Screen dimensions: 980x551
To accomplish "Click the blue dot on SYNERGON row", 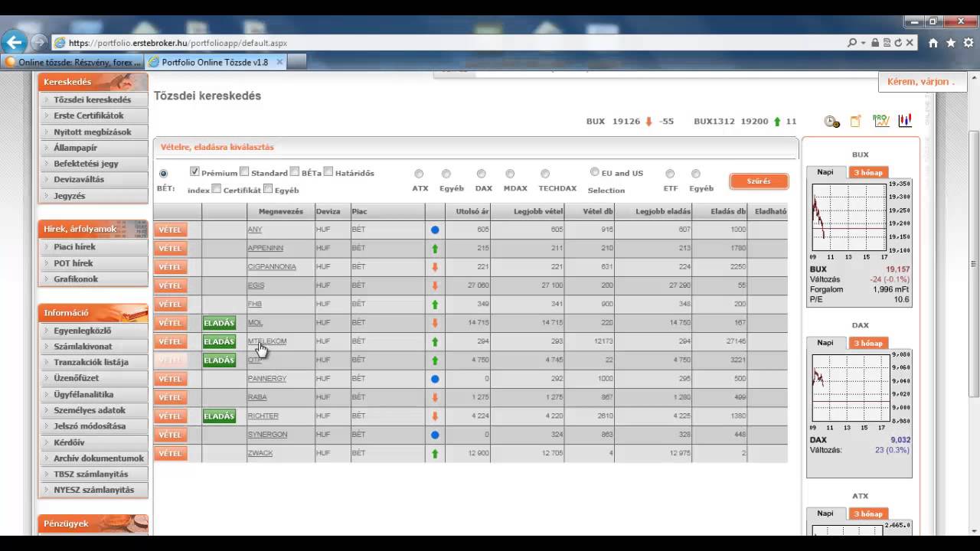I will pos(435,435).
